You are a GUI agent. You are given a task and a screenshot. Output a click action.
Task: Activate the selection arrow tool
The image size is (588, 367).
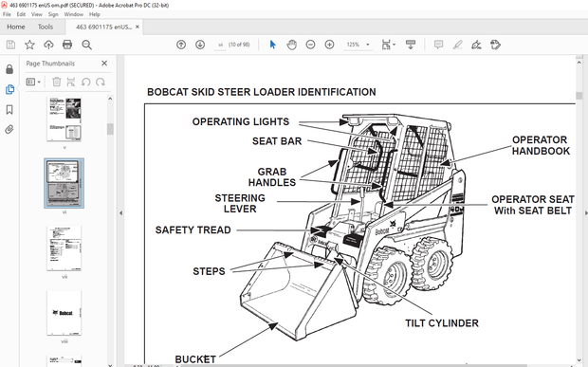(272, 45)
